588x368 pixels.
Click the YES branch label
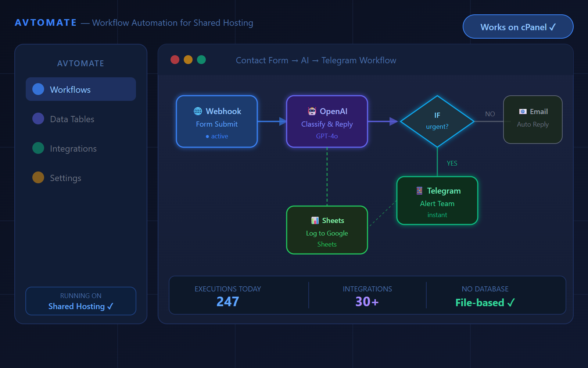pos(452,163)
